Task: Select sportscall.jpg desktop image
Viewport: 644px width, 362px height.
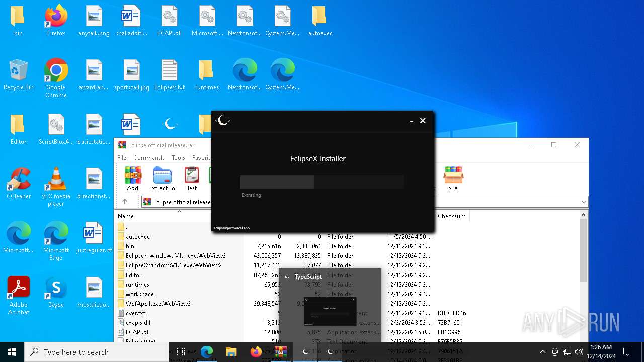Action: (x=132, y=75)
